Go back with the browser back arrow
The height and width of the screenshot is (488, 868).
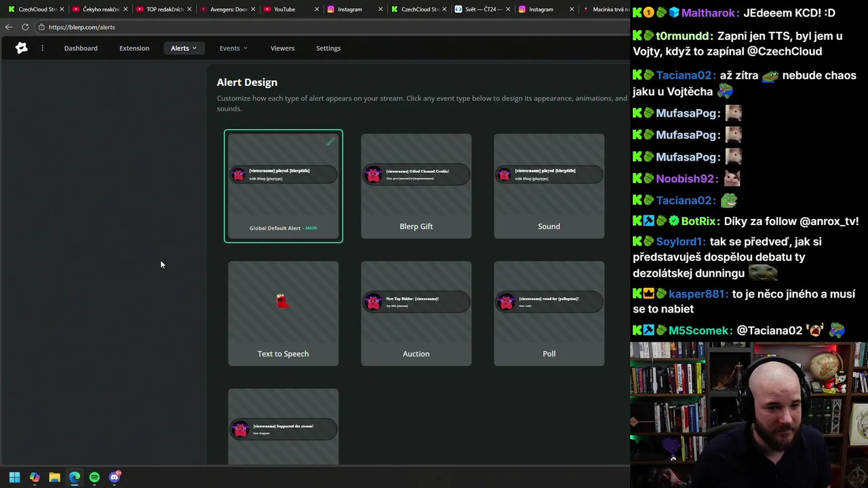pyautogui.click(x=9, y=27)
